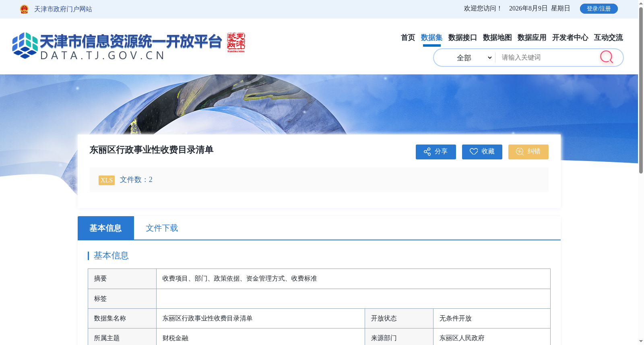Open the 互动交流 navigation item

(x=608, y=37)
